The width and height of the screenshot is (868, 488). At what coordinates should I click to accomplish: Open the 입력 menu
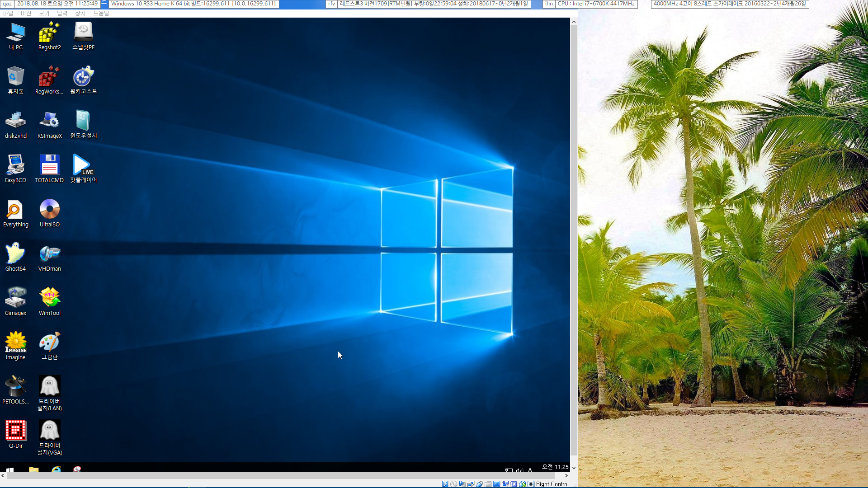click(62, 13)
